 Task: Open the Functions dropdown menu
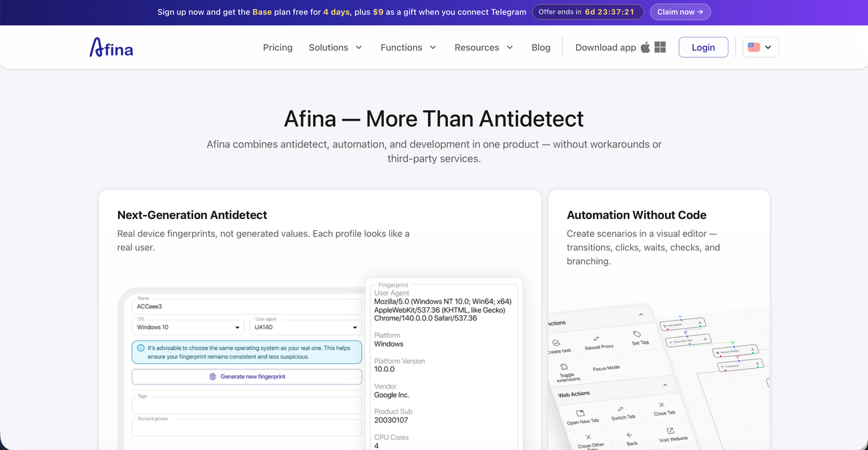pos(408,47)
